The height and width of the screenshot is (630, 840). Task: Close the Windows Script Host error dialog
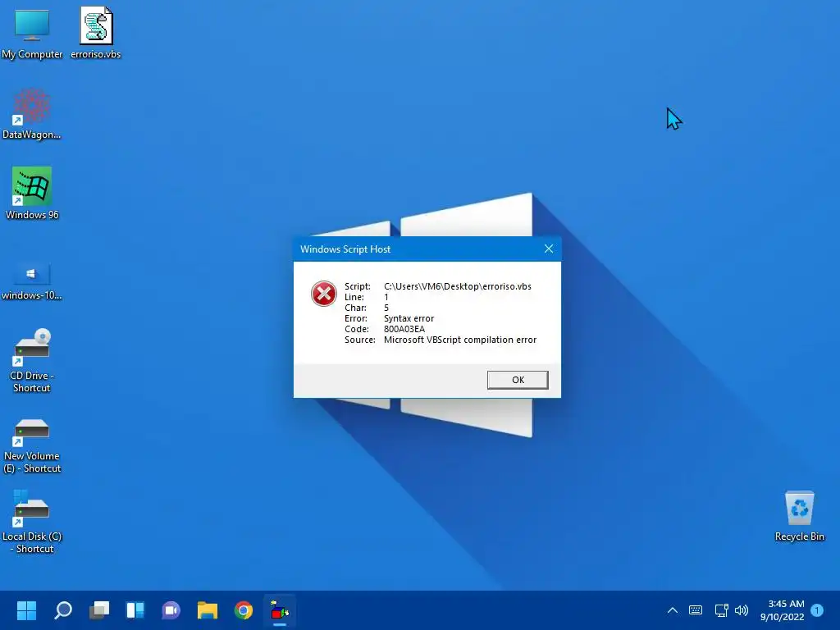tap(549, 249)
